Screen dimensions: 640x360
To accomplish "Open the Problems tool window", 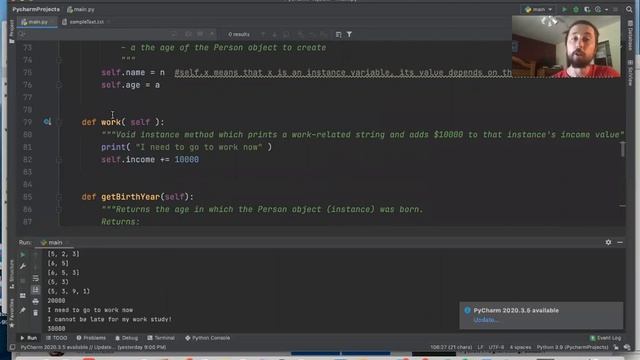I will click(x=91, y=338).
